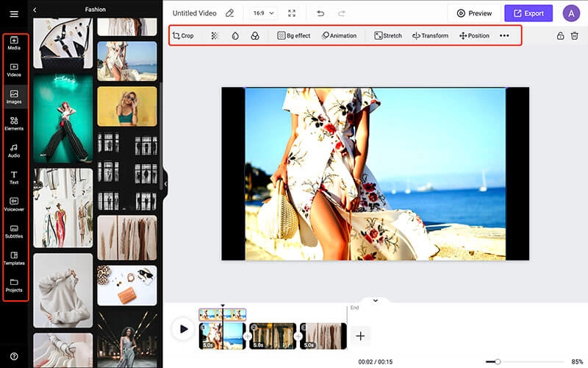Play the video timeline

(x=183, y=329)
